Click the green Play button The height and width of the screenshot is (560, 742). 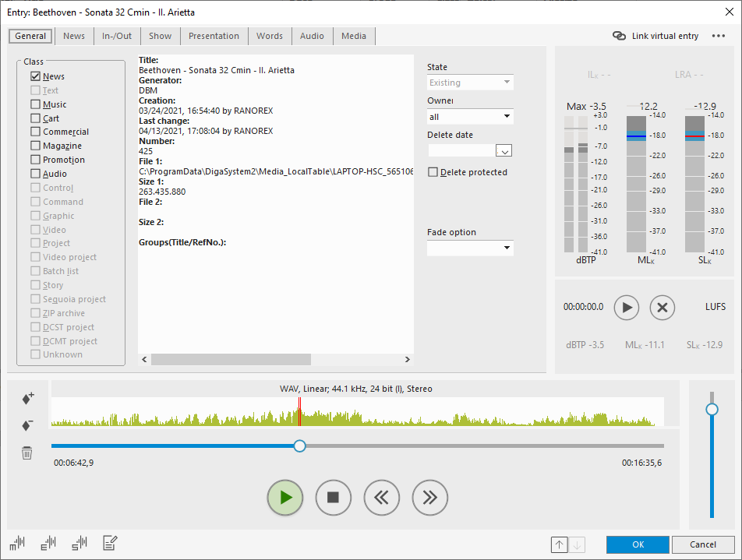pos(285,498)
